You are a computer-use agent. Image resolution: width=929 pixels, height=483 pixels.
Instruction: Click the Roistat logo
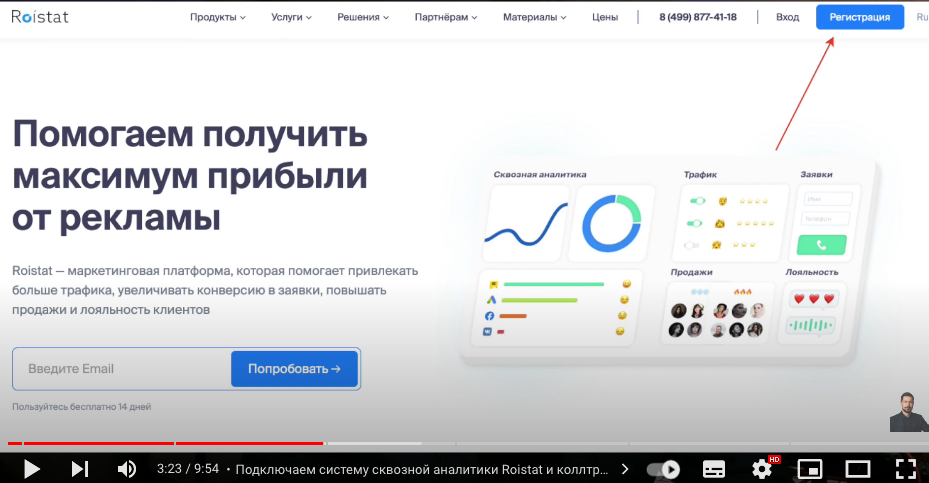40,17
